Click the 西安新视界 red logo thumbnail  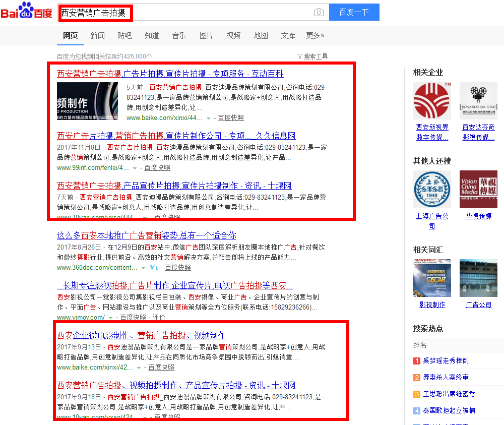point(432,101)
